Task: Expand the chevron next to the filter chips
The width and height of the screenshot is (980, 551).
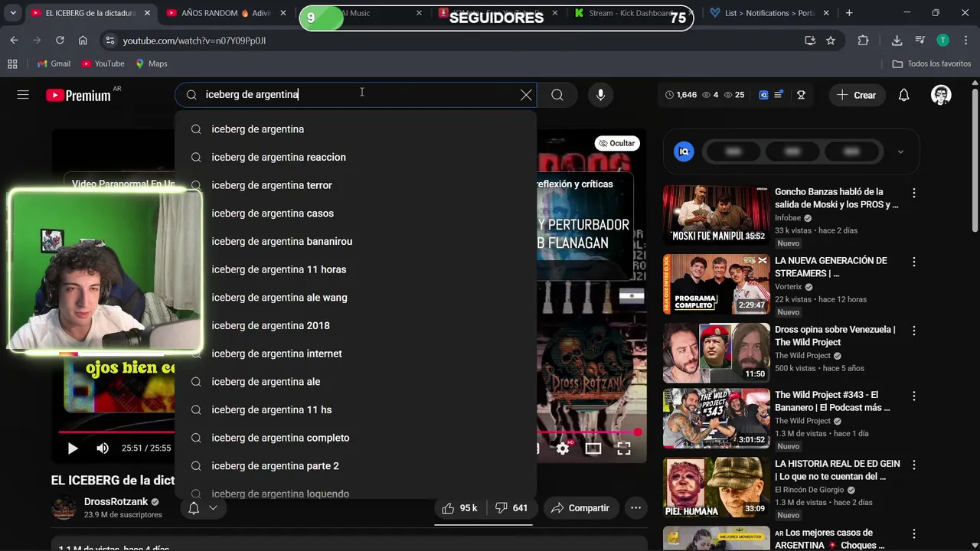Action: point(900,152)
